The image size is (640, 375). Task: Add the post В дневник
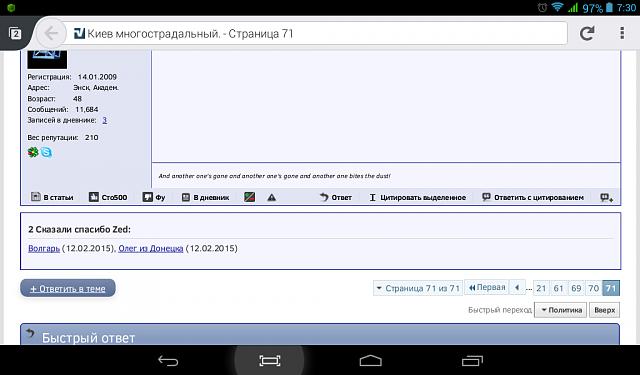coord(205,197)
